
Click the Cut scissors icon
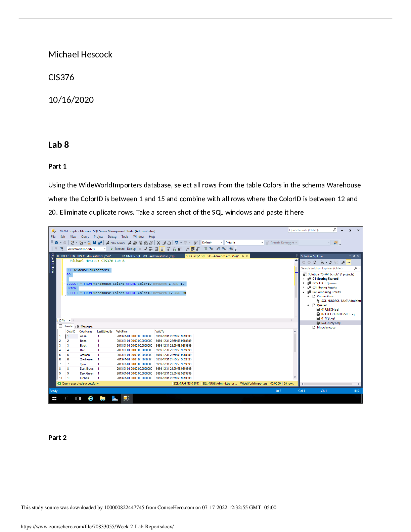pyautogui.click(x=158, y=243)
